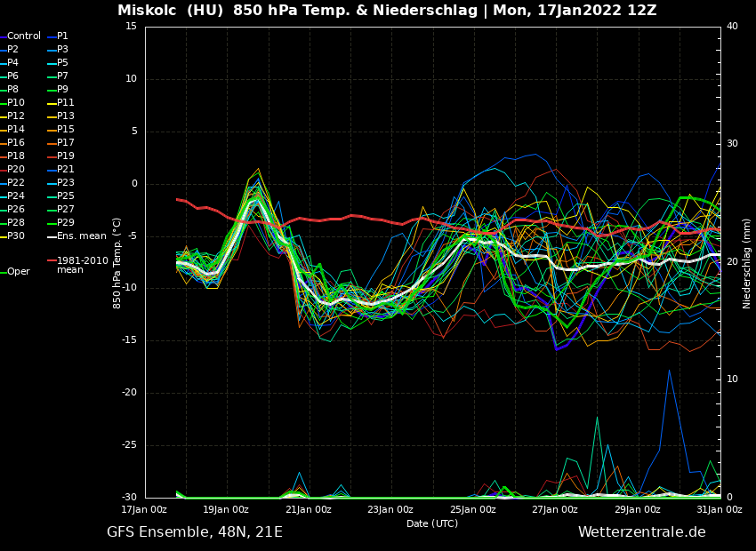Click the Wetterzentrale.de text

pyautogui.click(x=641, y=532)
